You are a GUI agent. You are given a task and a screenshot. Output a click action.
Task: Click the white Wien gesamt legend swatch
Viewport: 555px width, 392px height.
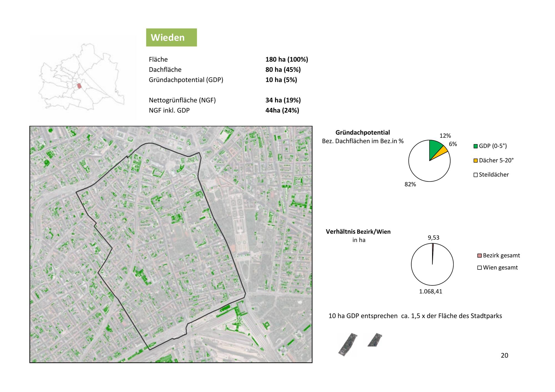pyautogui.click(x=479, y=268)
